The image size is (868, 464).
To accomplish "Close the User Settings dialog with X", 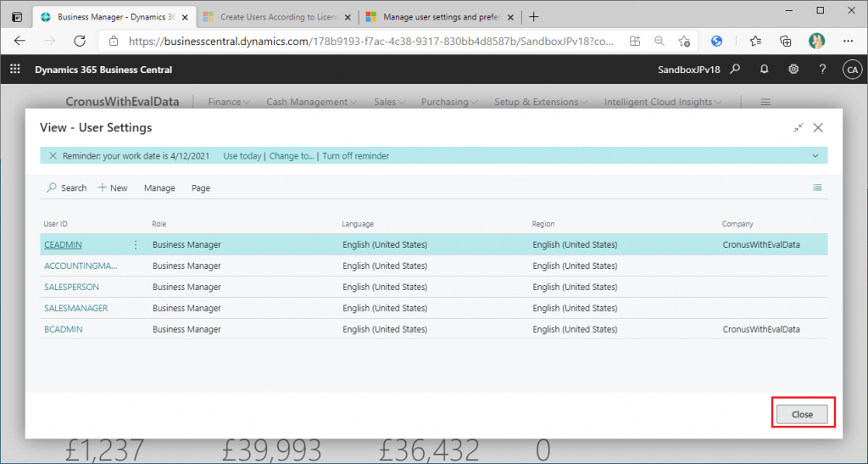I will (818, 127).
